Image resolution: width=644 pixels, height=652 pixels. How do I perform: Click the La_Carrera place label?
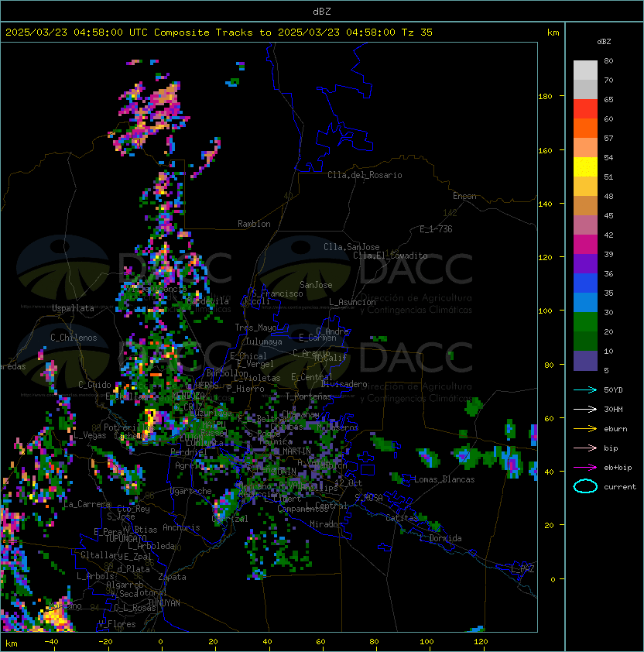[x=87, y=504]
